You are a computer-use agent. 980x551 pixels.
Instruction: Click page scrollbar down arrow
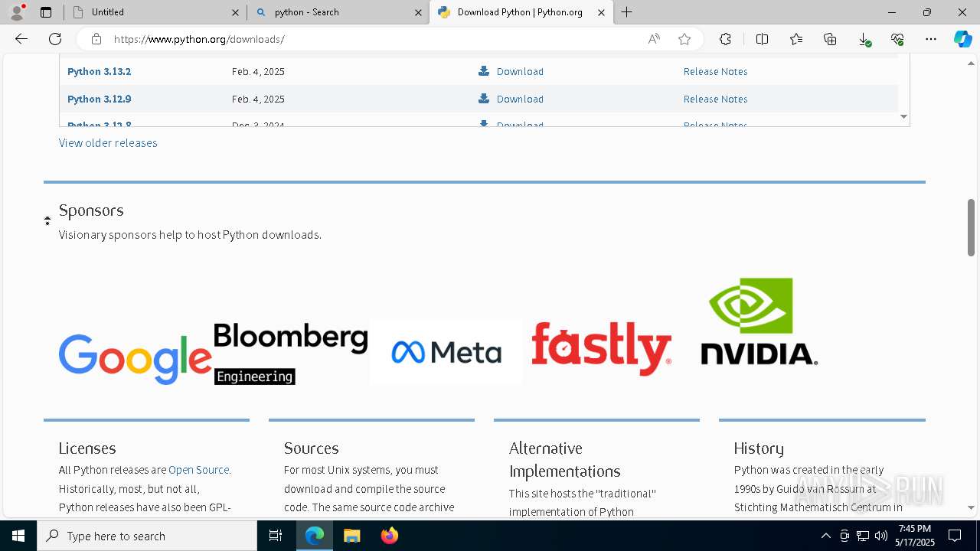(971, 507)
